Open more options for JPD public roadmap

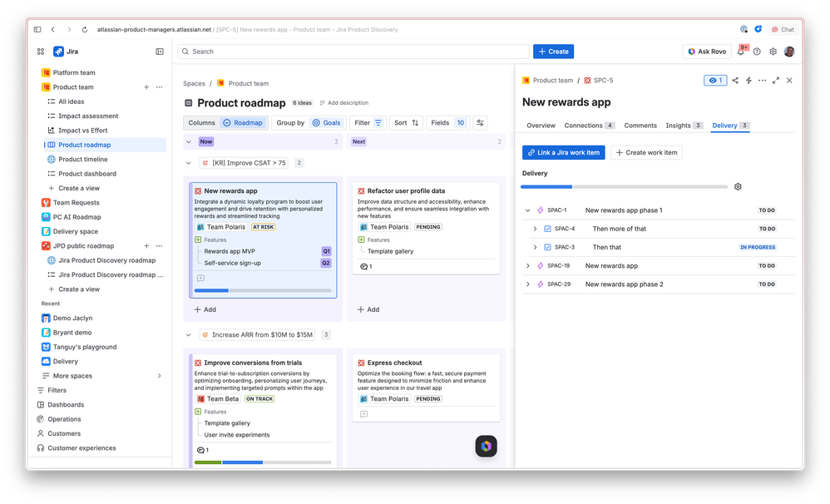click(x=160, y=245)
